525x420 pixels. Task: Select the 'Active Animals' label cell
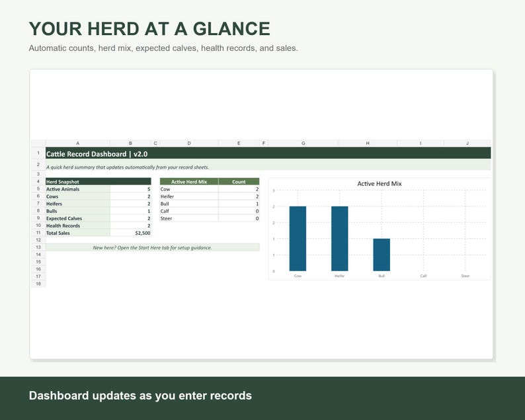(x=77, y=189)
